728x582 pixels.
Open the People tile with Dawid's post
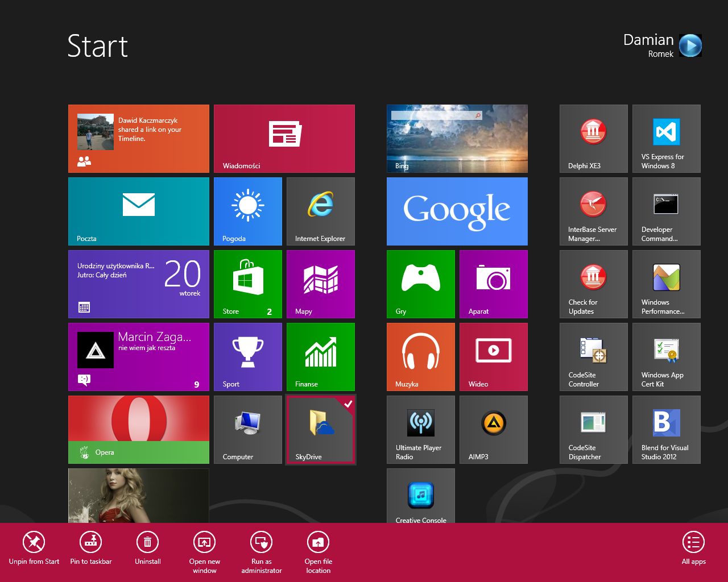139,139
